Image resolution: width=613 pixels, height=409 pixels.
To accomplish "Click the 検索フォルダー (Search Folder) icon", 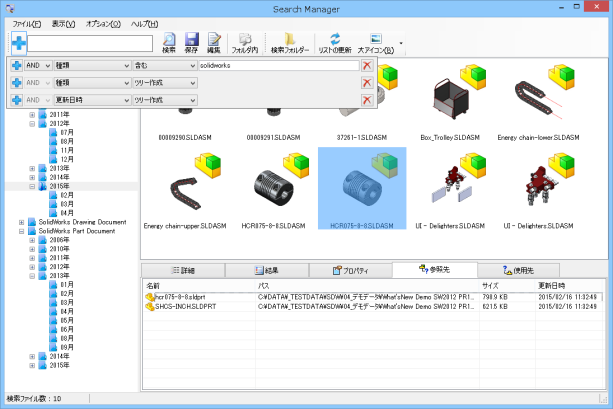I will pyautogui.click(x=290, y=43).
